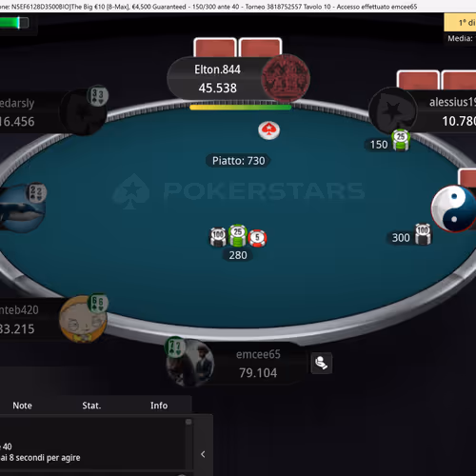Click Elton.844's red avatar image
476x476 pixels.
click(x=286, y=78)
